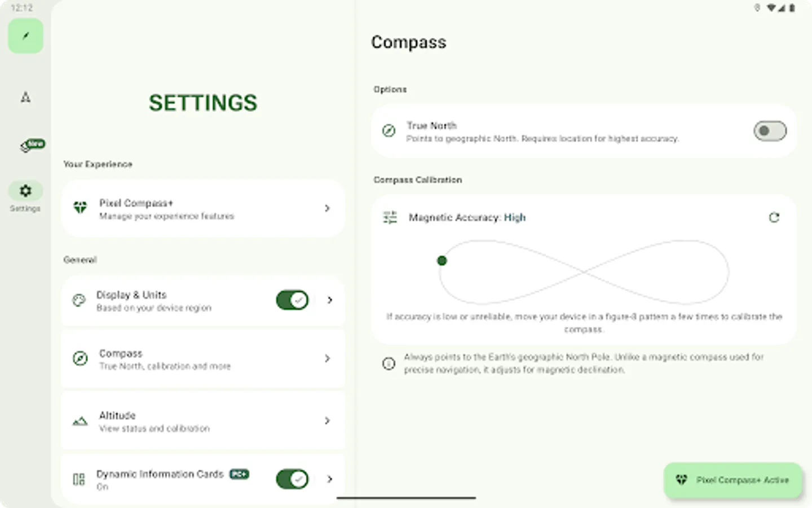This screenshot has height=508, width=812.
Task: Select the Altitude tool icon in the sidebar
Action: 25,97
